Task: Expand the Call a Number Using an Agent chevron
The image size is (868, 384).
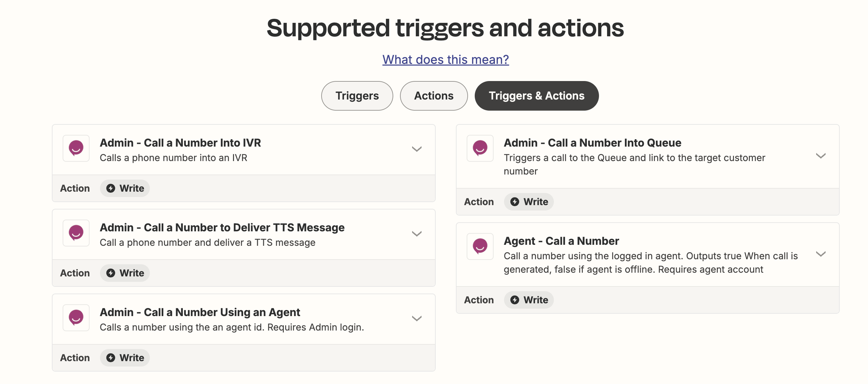Action: pos(417,319)
